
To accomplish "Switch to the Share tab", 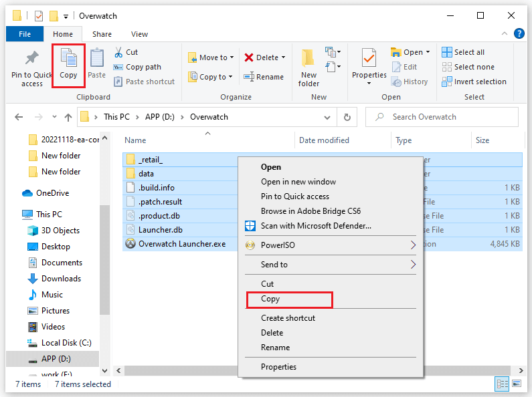I will 102,34.
